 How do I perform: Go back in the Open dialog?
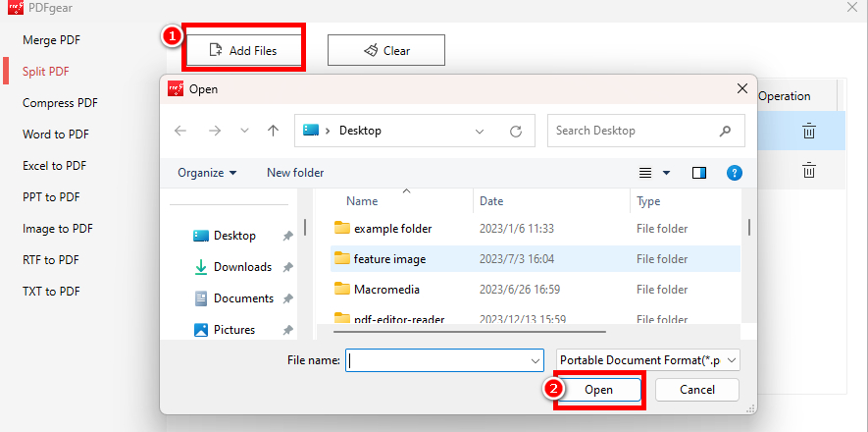[180, 131]
